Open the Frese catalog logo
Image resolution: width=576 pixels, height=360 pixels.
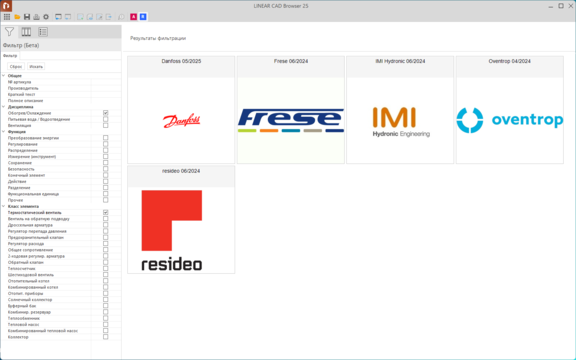tap(291, 120)
